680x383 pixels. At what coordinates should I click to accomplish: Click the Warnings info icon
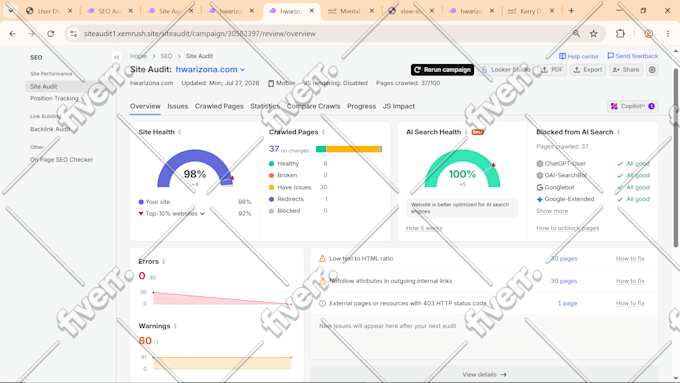tap(176, 326)
